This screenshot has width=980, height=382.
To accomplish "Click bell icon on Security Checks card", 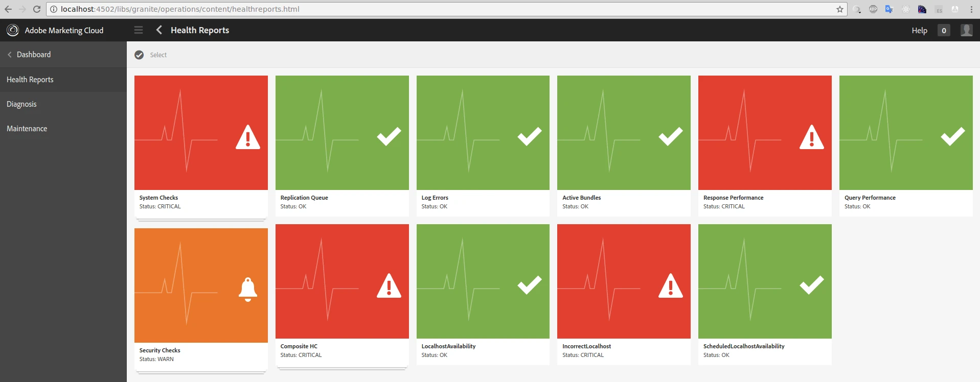I will pos(248,290).
